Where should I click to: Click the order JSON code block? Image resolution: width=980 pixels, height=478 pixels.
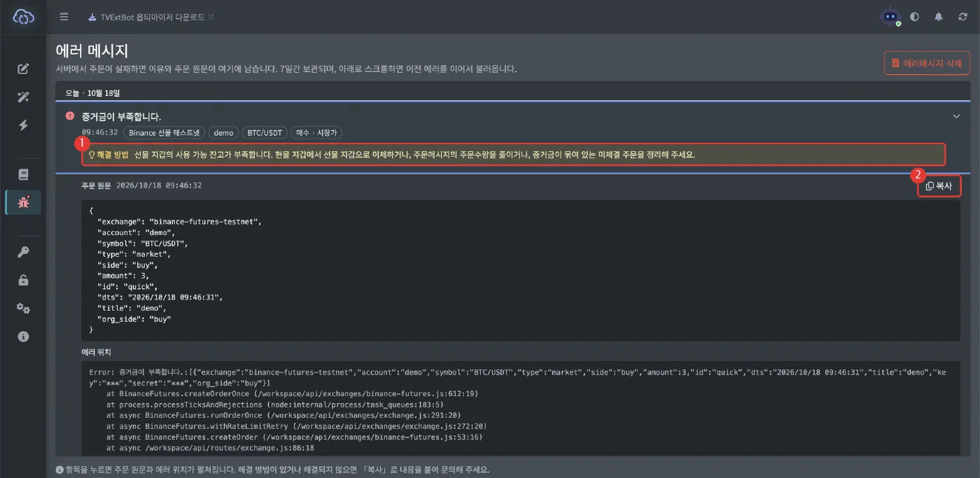[x=520, y=271]
